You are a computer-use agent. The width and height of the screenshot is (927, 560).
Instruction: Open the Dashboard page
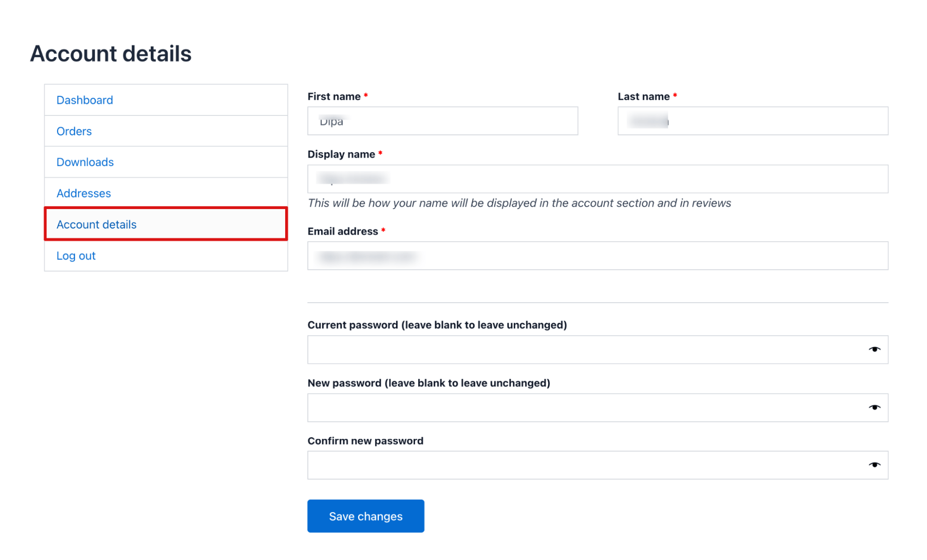tap(84, 100)
